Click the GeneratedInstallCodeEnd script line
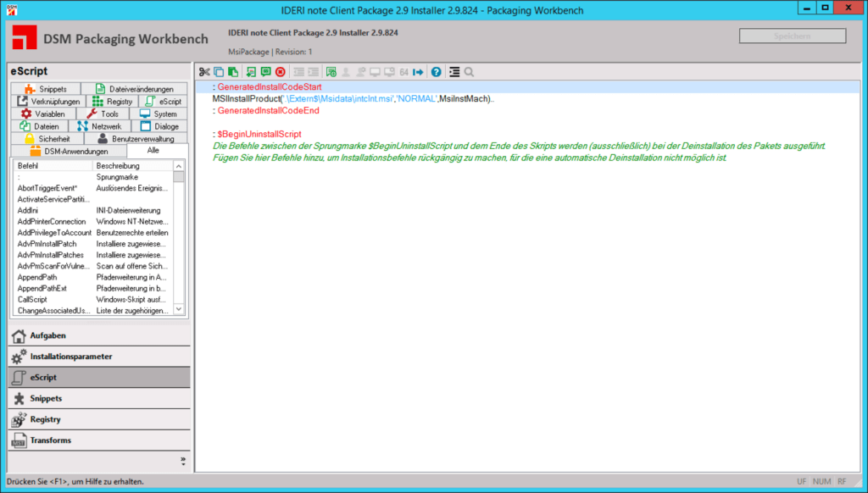The image size is (868, 493). 265,111
